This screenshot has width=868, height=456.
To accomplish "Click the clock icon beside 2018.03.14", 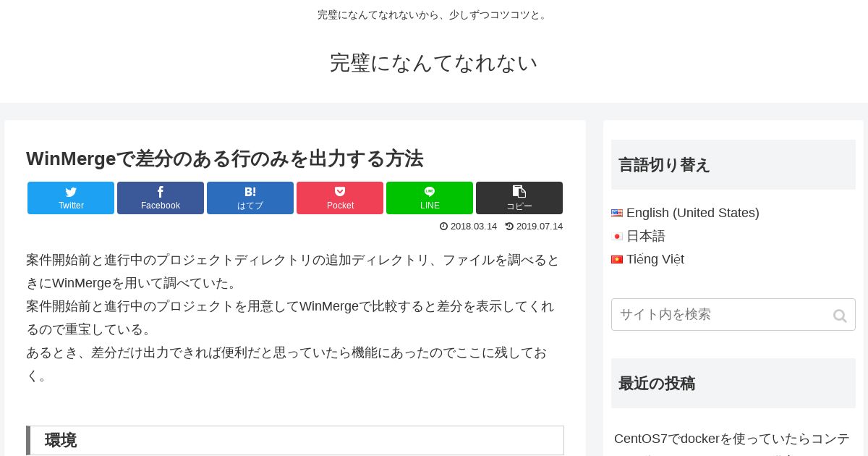I will [443, 227].
